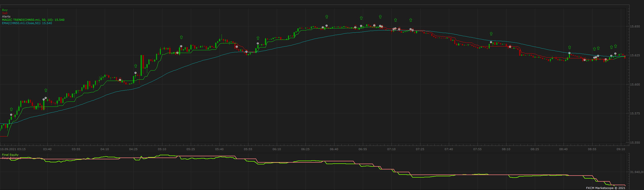Viewport: 644px width, 190px height.
Task: Click buy arrow between 05:10 and 05:25
Action: coord(181,37)
